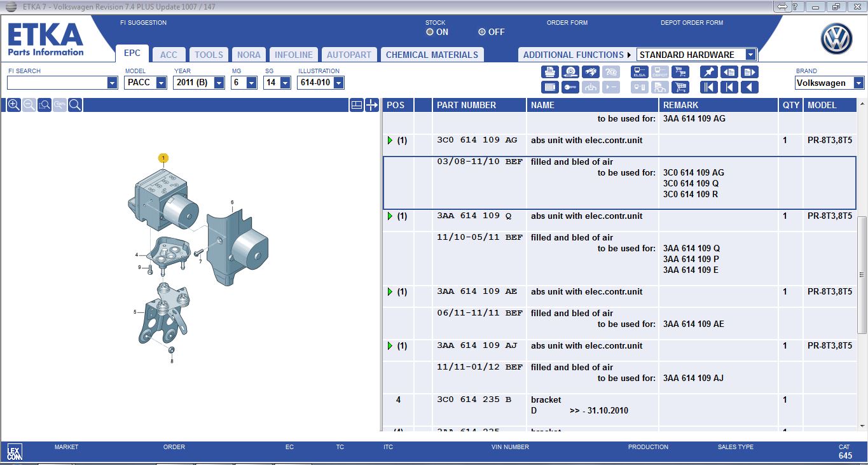The height and width of the screenshot is (465, 868).
Task: Click the Volkswagen logo
Action: tap(836, 39)
